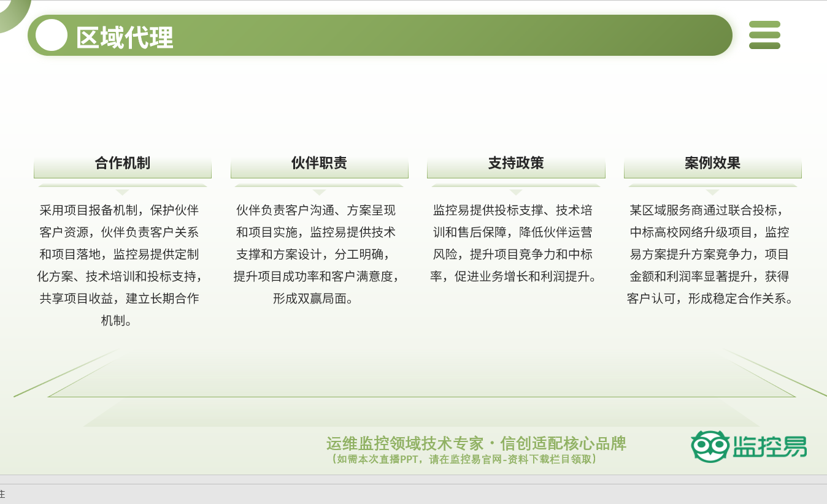Select the paragraph starting with 某区域服务商

(710, 254)
